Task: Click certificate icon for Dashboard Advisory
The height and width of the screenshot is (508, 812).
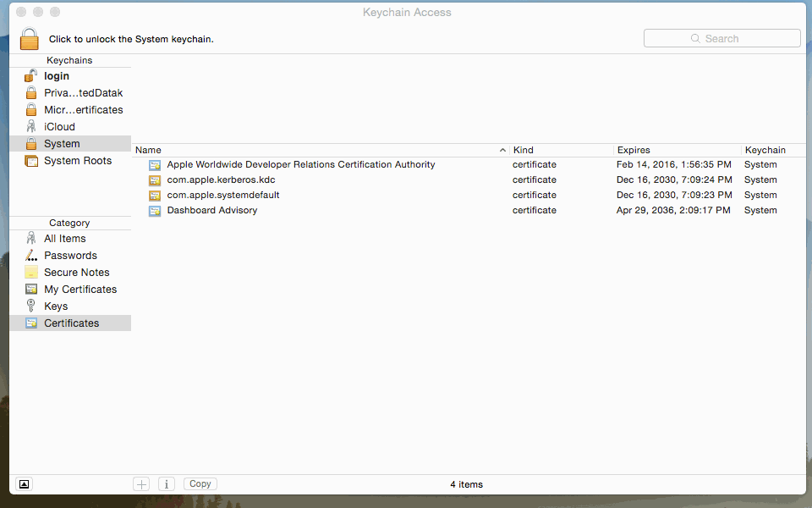Action: pyautogui.click(x=154, y=211)
